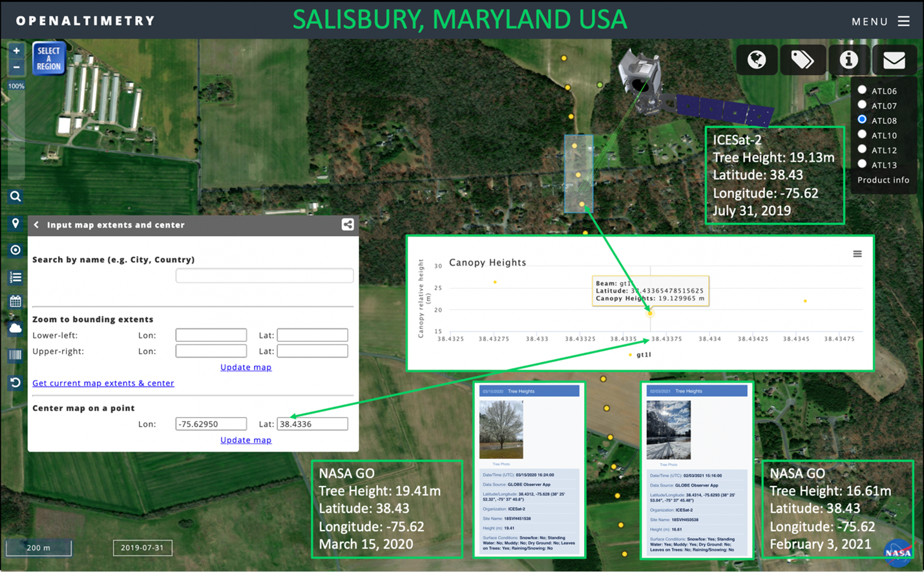924x572 pixels.
Task: Open the envelope contact button
Action: pyautogui.click(x=894, y=60)
